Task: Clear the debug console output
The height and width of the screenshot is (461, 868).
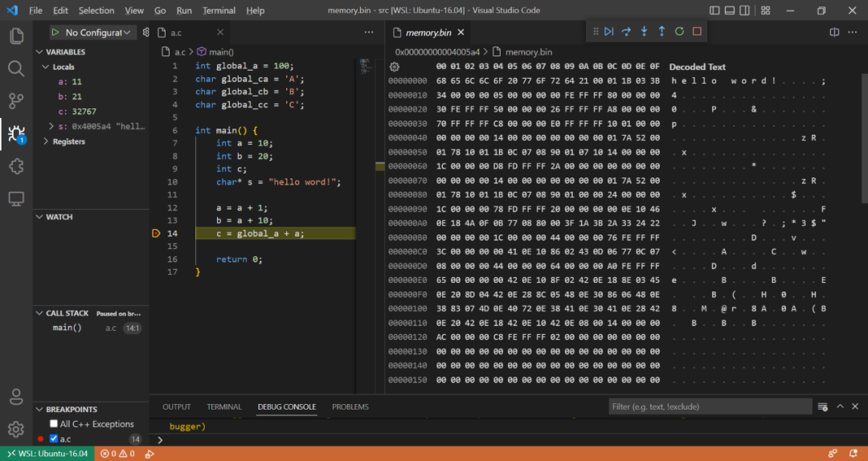Action: point(823,406)
